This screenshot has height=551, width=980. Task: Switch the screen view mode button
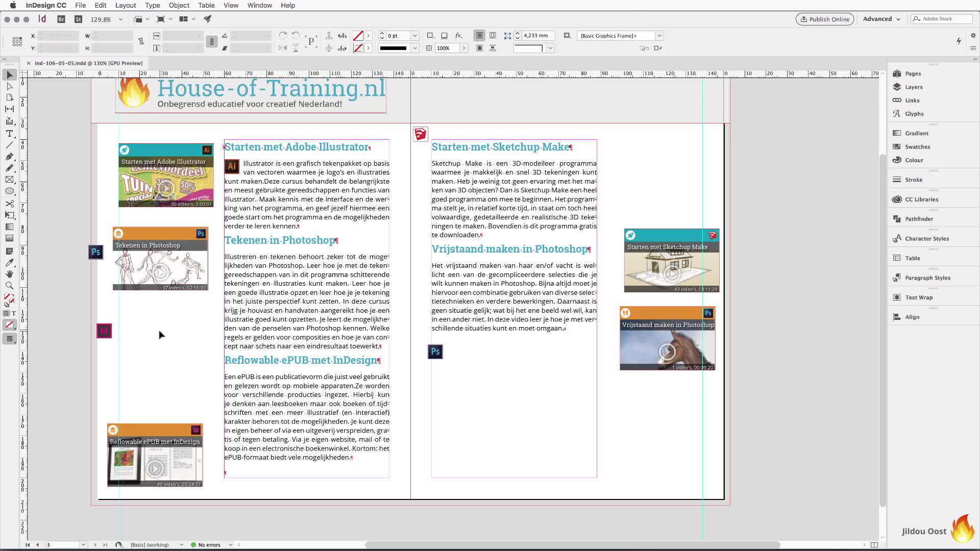(9, 339)
